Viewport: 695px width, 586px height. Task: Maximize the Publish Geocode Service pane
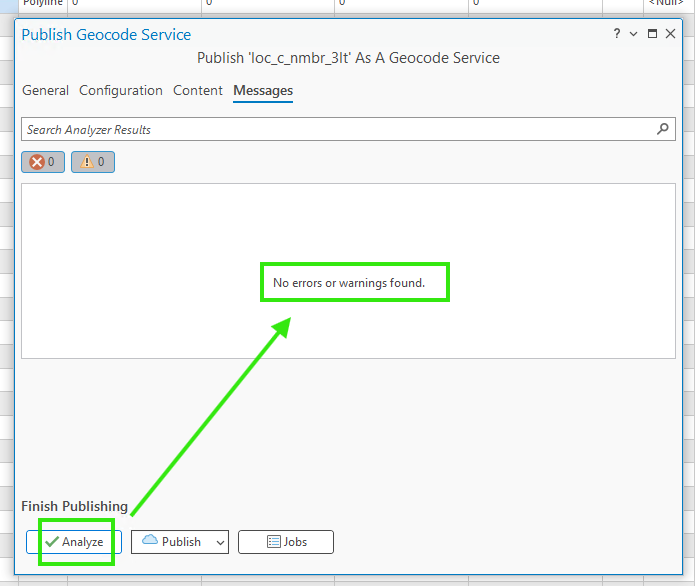click(653, 34)
